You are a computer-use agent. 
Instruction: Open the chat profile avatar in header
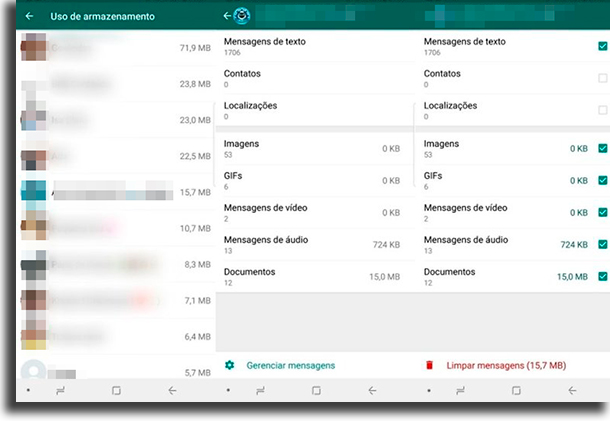click(242, 16)
